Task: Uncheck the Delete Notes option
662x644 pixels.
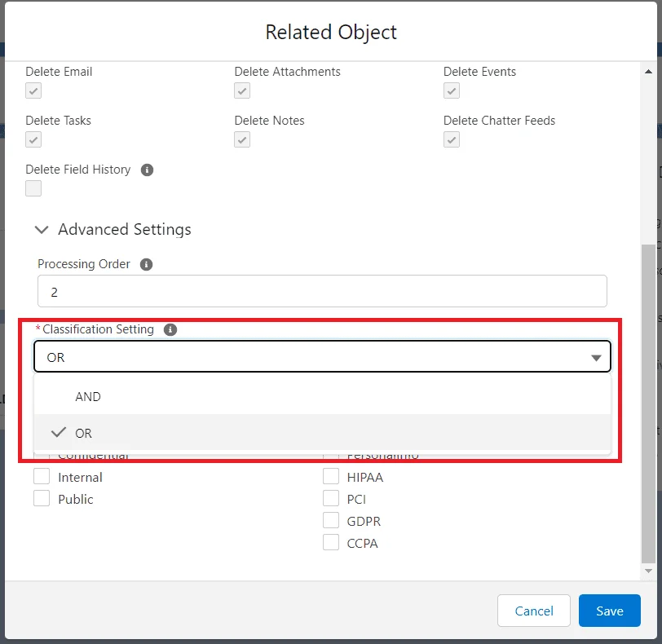Action: 241,139
